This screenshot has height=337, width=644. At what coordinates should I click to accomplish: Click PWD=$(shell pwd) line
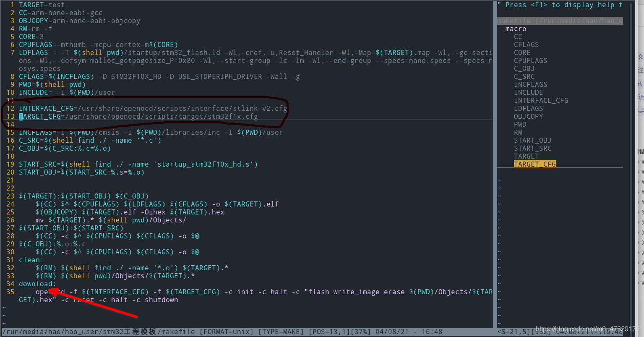(52, 84)
